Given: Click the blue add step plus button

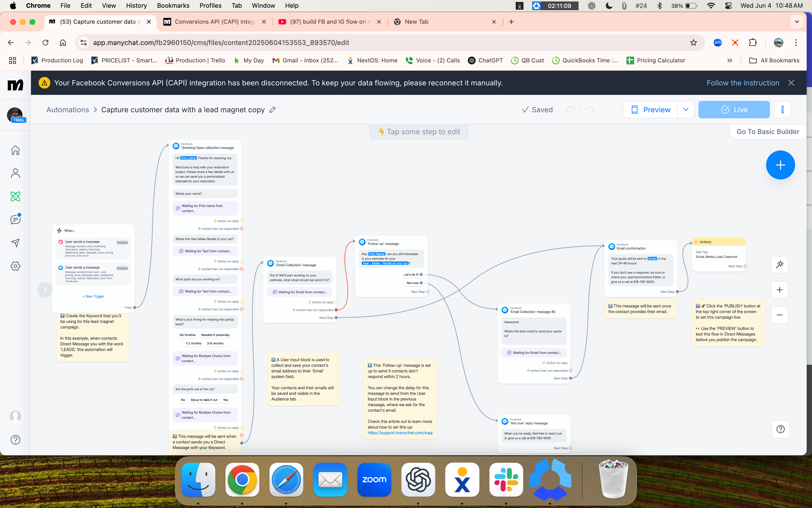Looking at the screenshot, I should coord(780,165).
